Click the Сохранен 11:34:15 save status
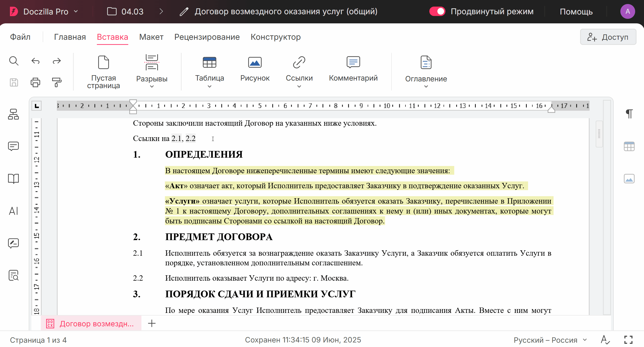The height and width of the screenshot is (347, 644). tap(303, 340)
